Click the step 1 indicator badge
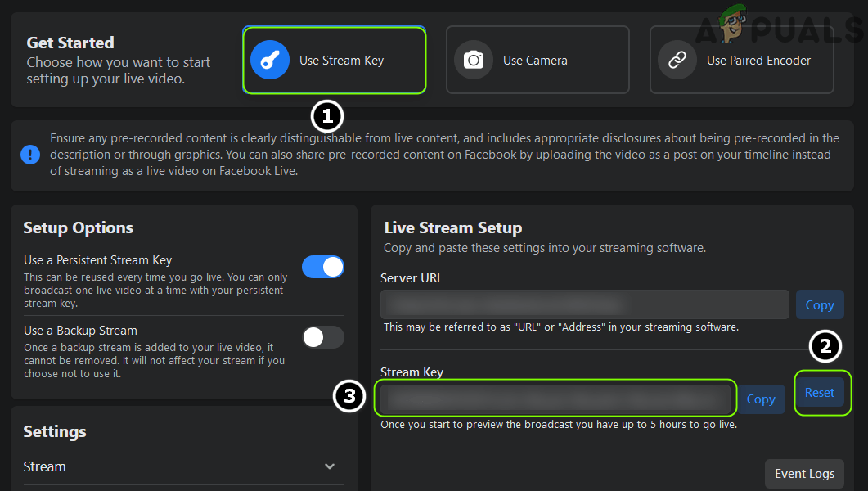Screen dimensions: 868x491 (327, 116)
